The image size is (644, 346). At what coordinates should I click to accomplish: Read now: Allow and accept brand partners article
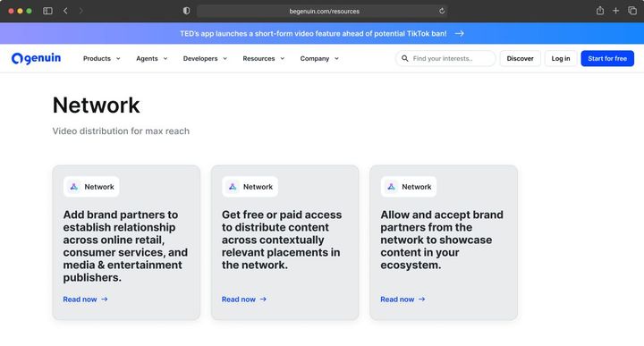point(402,300)
